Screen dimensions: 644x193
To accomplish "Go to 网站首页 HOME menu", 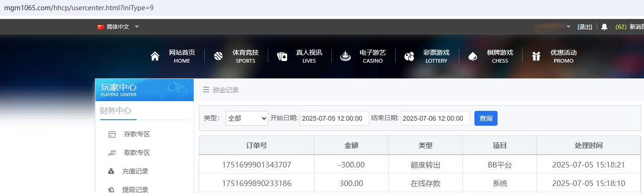I will (182, 56).
